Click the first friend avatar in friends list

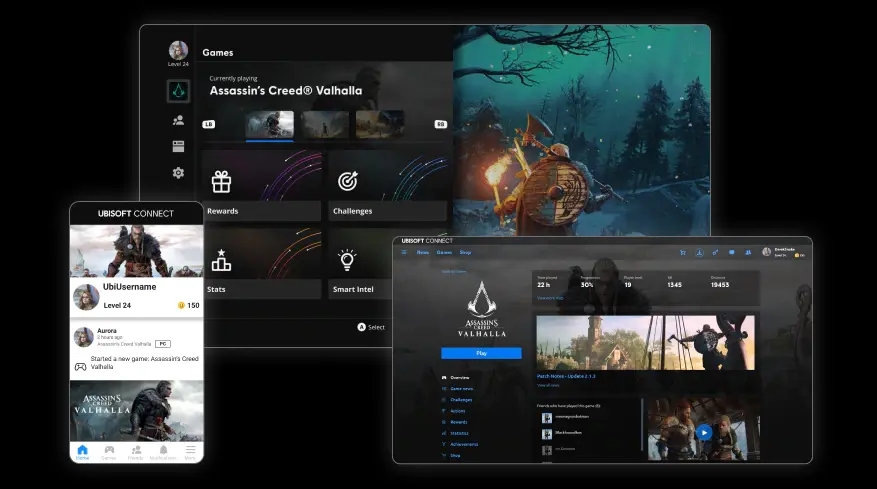pyautogui.click(x=546, y=417)
